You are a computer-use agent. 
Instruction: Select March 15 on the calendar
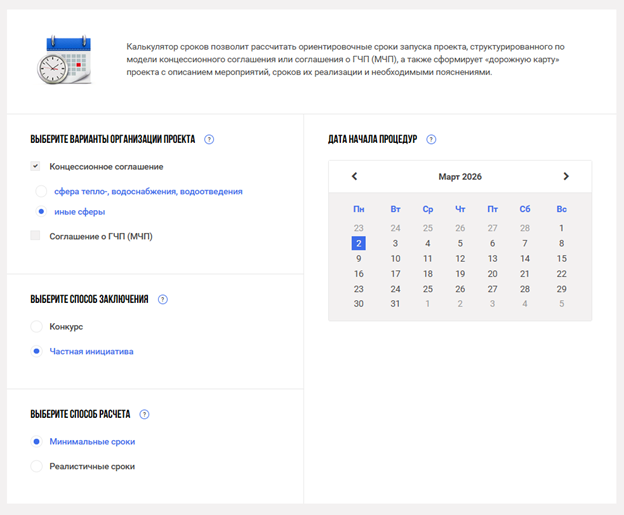[x=561, y=259]
